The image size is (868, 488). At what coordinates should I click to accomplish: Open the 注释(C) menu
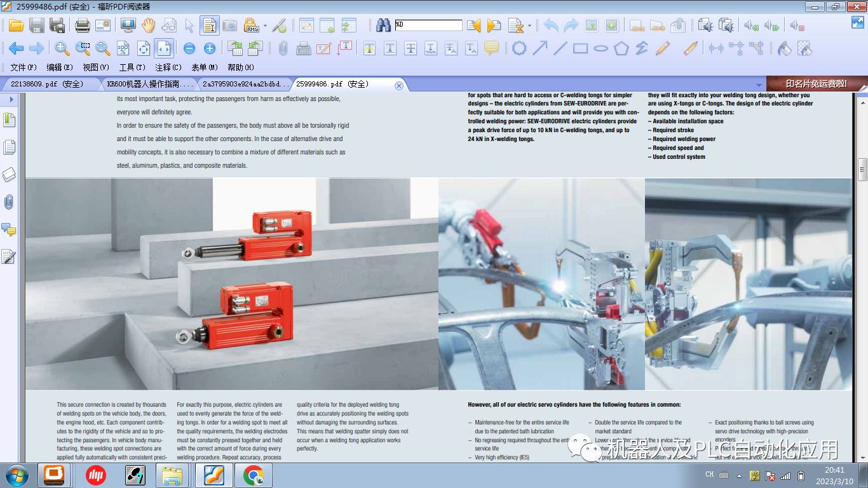(x=168, y=67)
